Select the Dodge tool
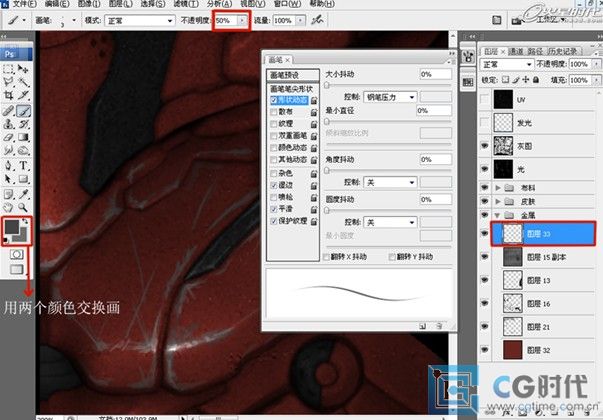Viewport: 603px width, 420px height. pyautogui.click(x=23, y=150)
